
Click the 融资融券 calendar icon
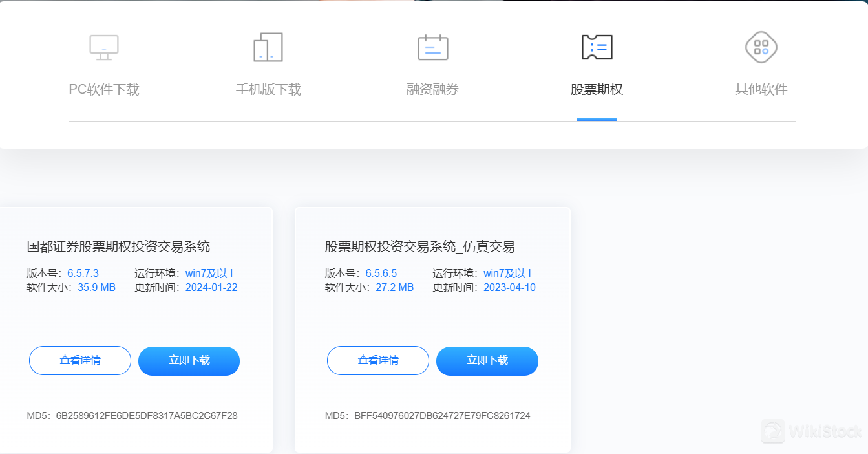pos(432,47)
